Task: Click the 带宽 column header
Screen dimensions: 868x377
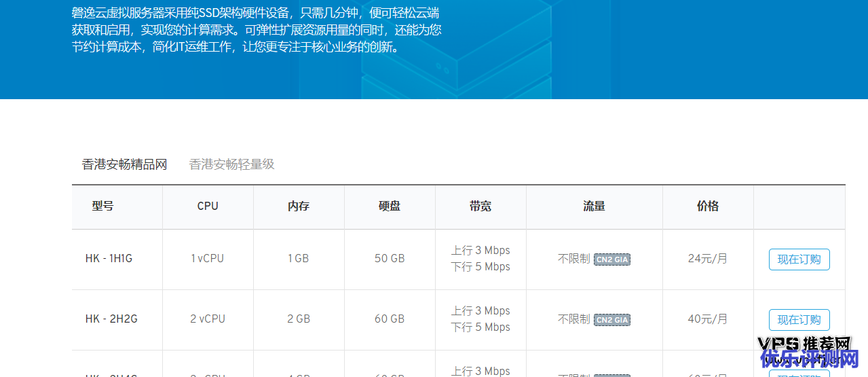Action: click(x=480, y=207)
